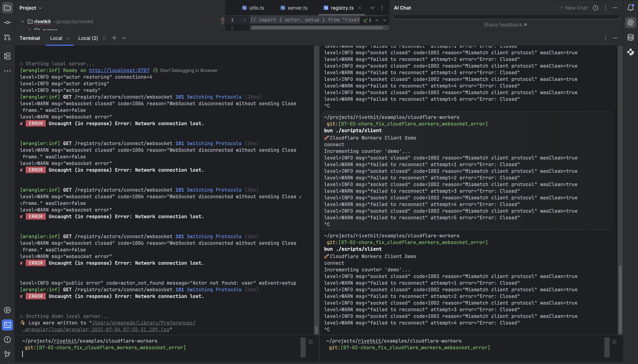Open the Problems tool window
638x364 pixels.
(x=7, y=339)
